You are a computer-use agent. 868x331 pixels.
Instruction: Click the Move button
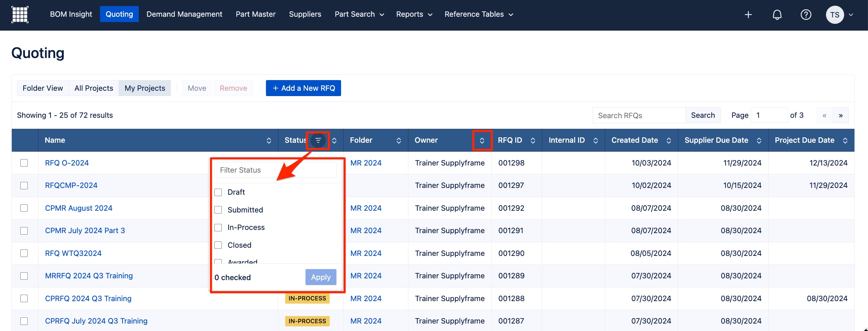pos(197,88)
